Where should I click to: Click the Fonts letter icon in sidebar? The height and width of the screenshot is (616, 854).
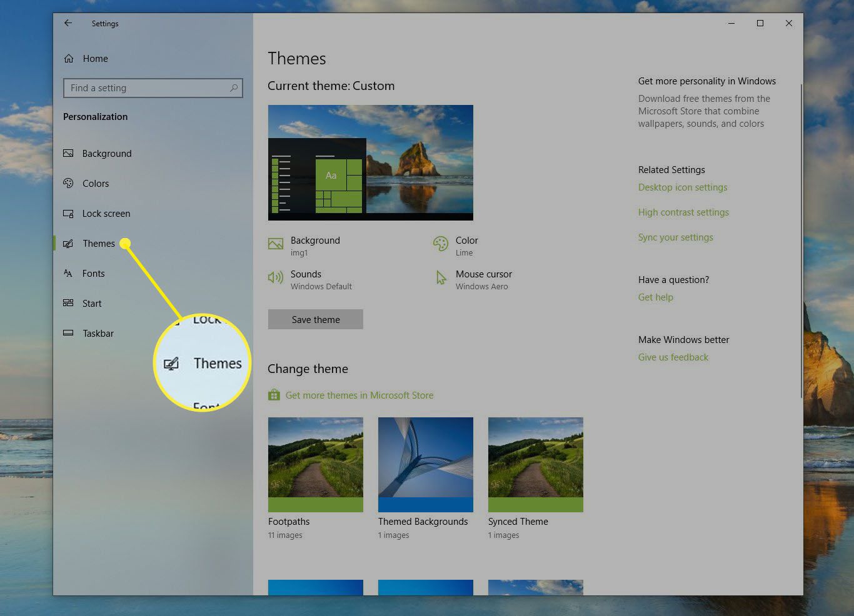coord(68,273)
